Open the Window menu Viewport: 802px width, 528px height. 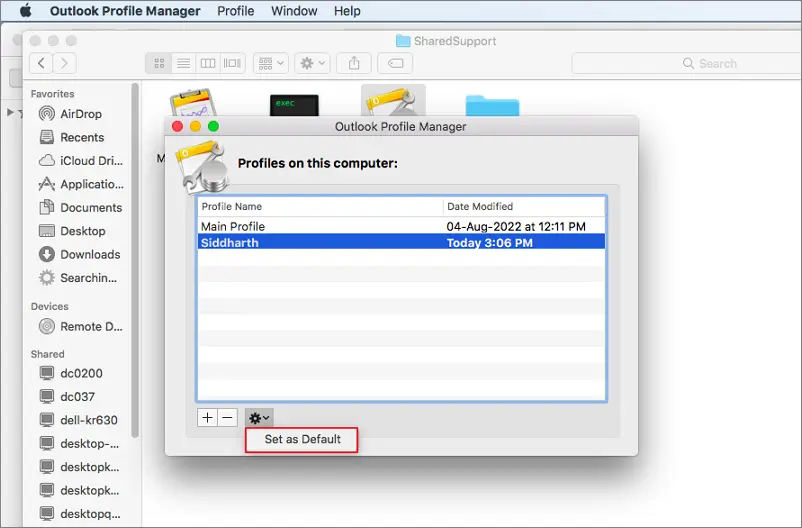tap(294, 11)
